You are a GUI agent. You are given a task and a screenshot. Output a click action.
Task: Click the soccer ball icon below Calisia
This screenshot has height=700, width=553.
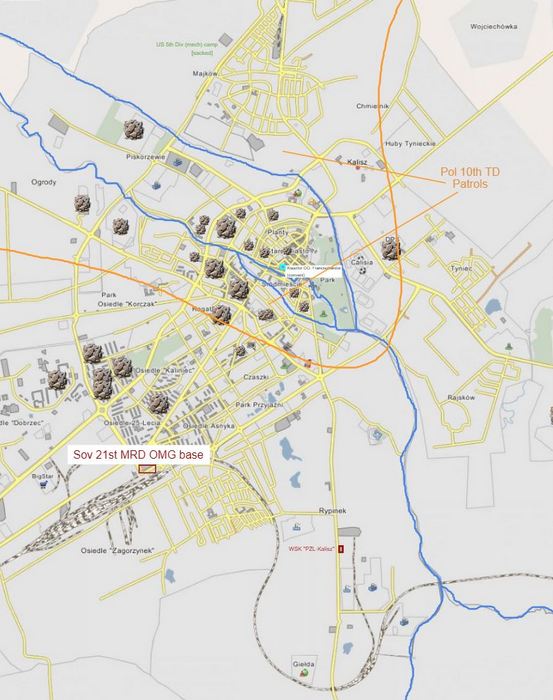pyautogui.click(x=362, y=271)
